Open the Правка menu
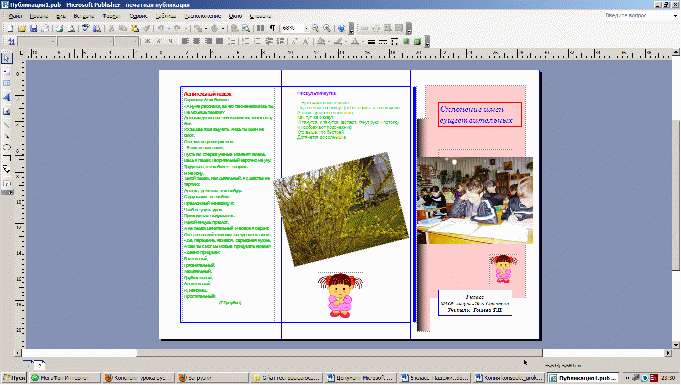The height and width of the screenshot is (385, 681). pyautogui.click(x=39, y=16)
